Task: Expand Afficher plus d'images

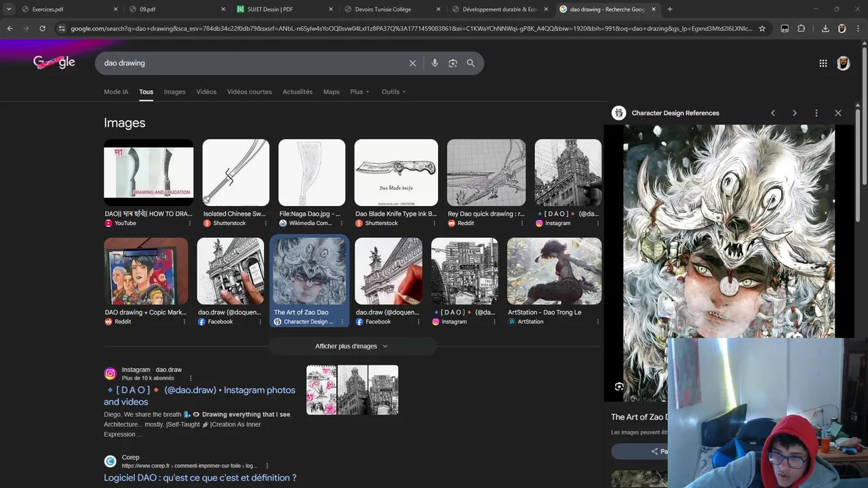Action: pyautogui.click(x=352, y=346)
